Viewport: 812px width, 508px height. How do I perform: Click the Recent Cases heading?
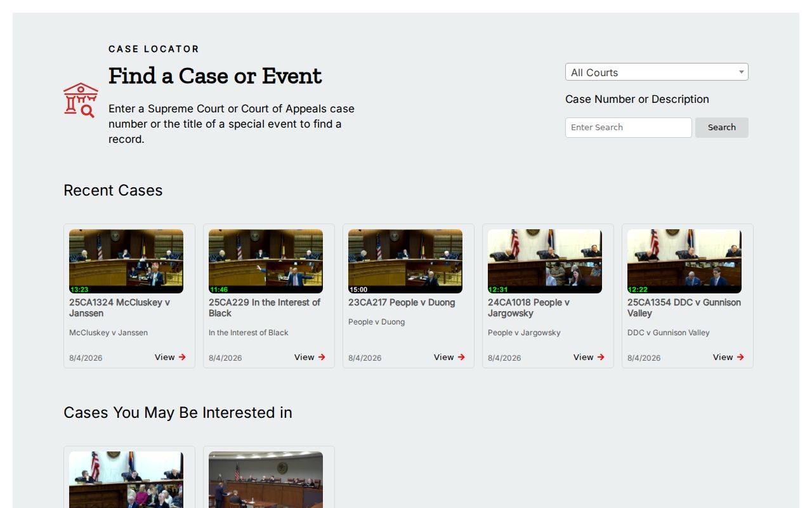point(113,190)
